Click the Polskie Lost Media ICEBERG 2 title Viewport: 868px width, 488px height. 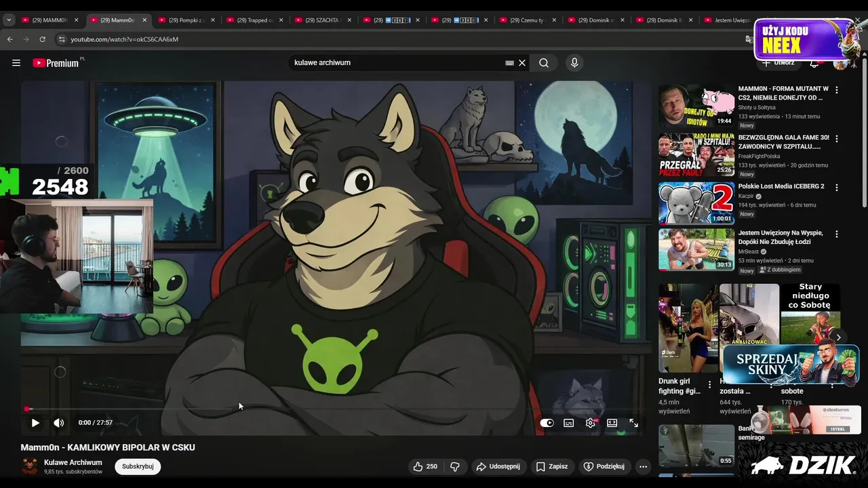pos(781,186)
